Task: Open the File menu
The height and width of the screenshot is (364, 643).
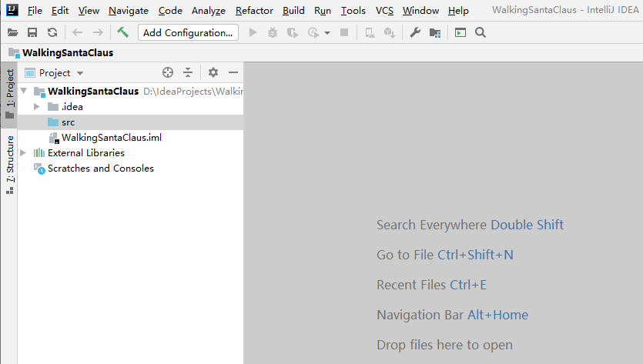Action: 35,11
